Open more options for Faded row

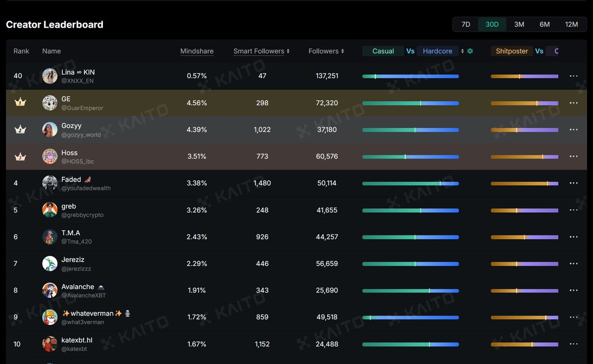tap(574, 183)
